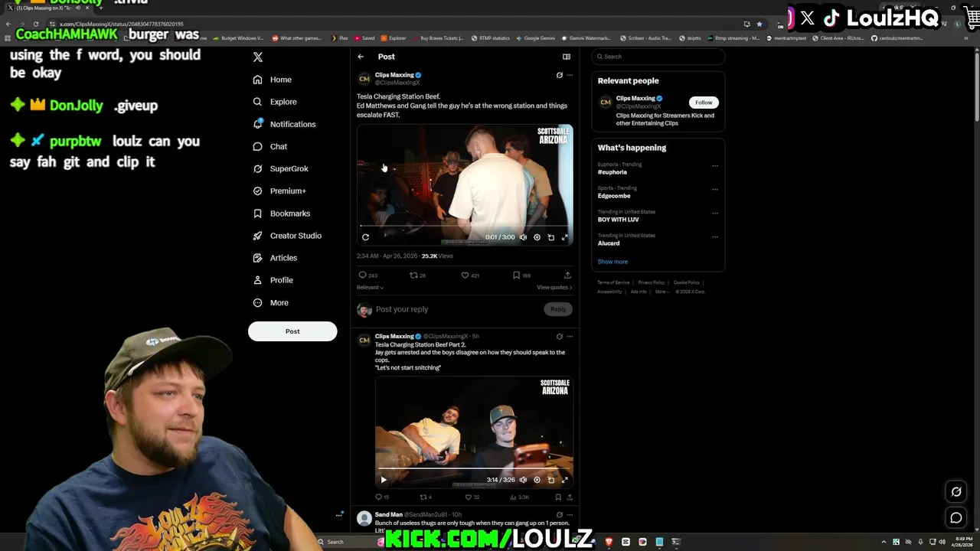Open the Chat section
This screenshot has width=980, height=551.
(x=270, y=146)
